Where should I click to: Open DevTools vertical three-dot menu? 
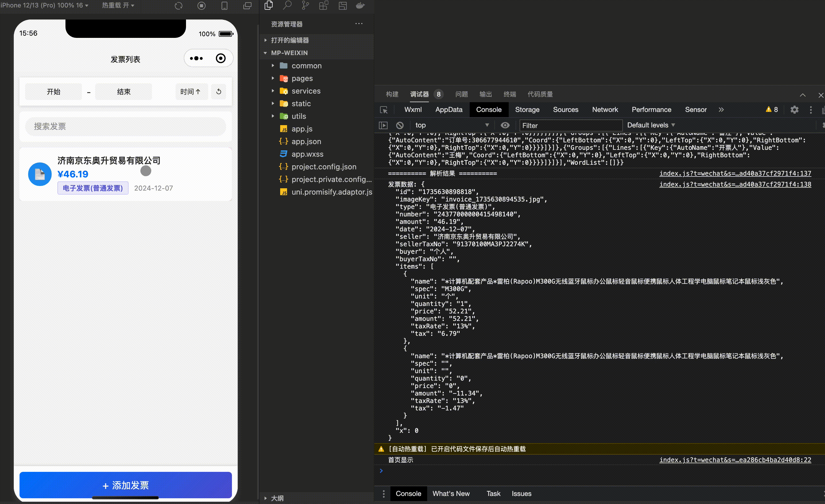811,110
